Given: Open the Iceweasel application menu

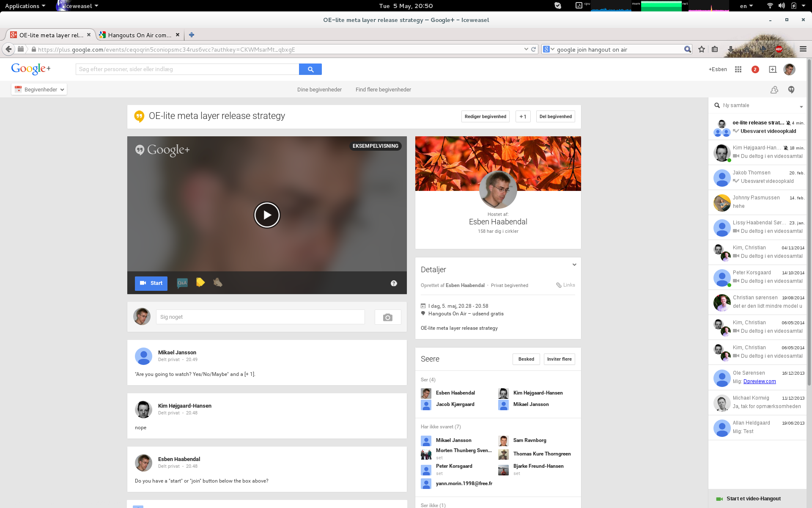Looking at the screenshot, I should pos(78,6).
